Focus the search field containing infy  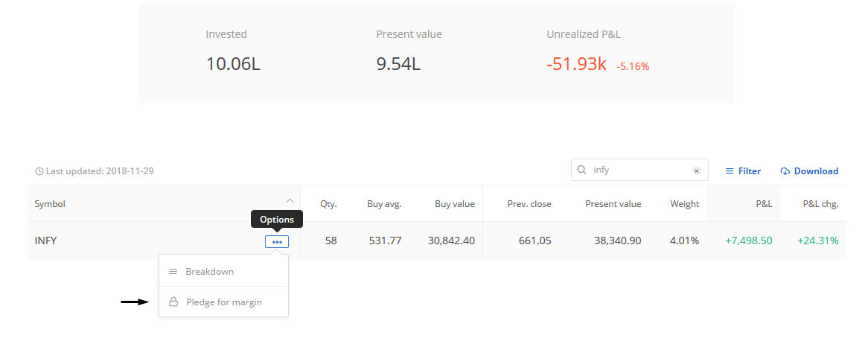[639, 170]
